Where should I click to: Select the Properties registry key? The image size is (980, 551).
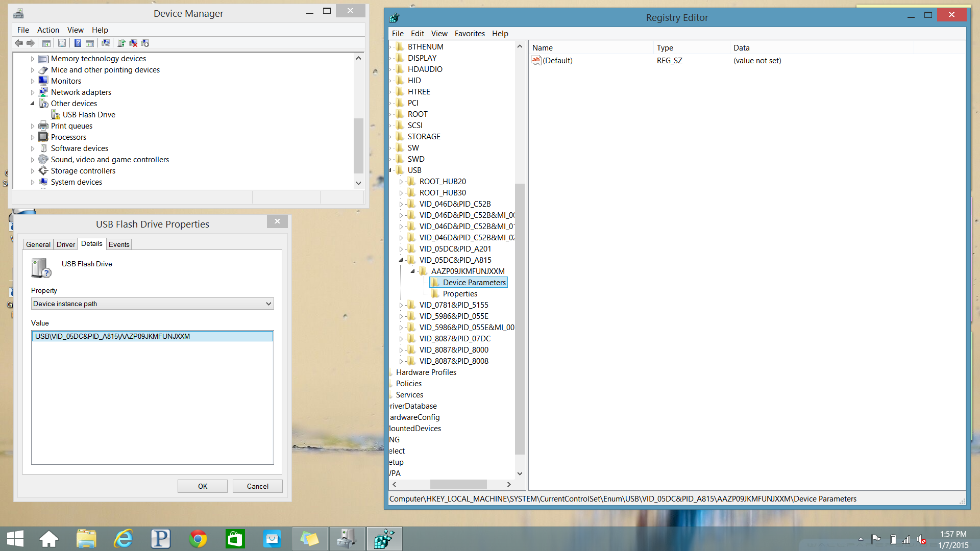tap(460, 294)
